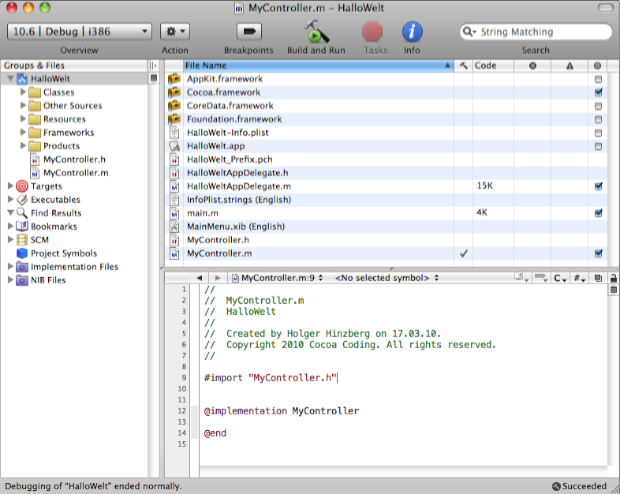Toggle the Breakpoints toolbar button
The width and height of the screenshot is (620, 494).
249,31
